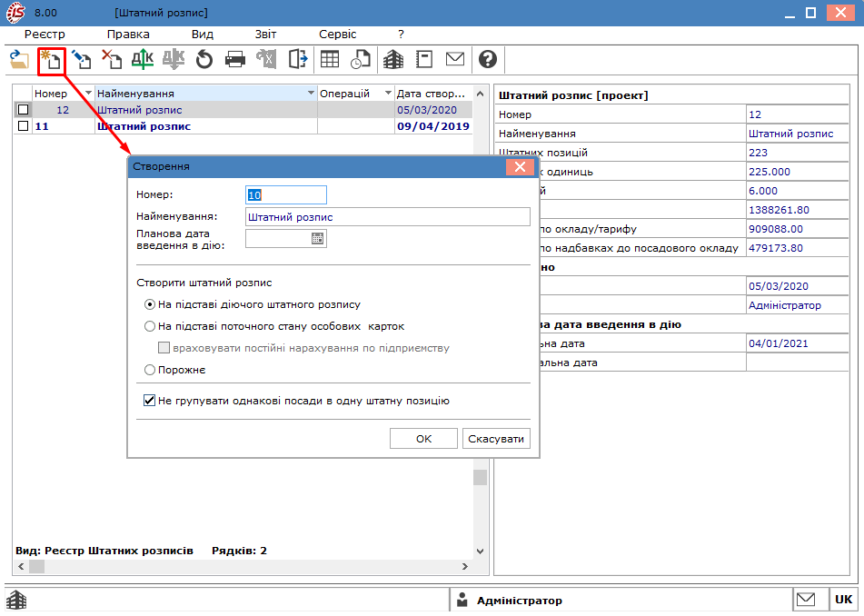Image resolution: width=864 pixels, height=616 pixels.
Task: Click the building icon in toolbar
Action: 392,59
